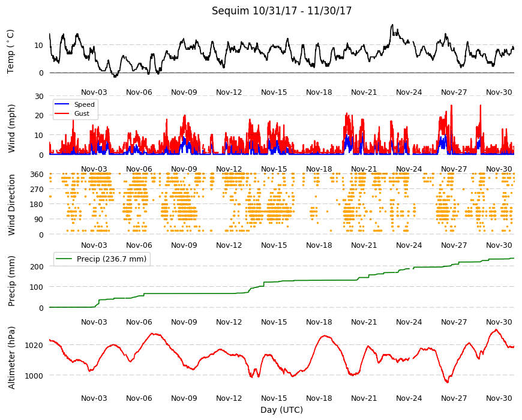Click Nov-27 tick under the altimeter plot
Screen dimensions: 522x420
point(454,398)
